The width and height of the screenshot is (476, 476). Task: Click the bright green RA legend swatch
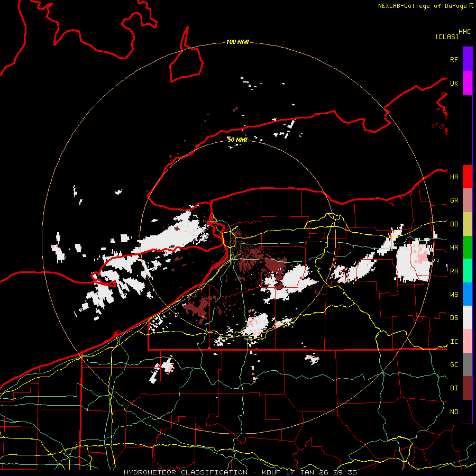coord(467,271)
